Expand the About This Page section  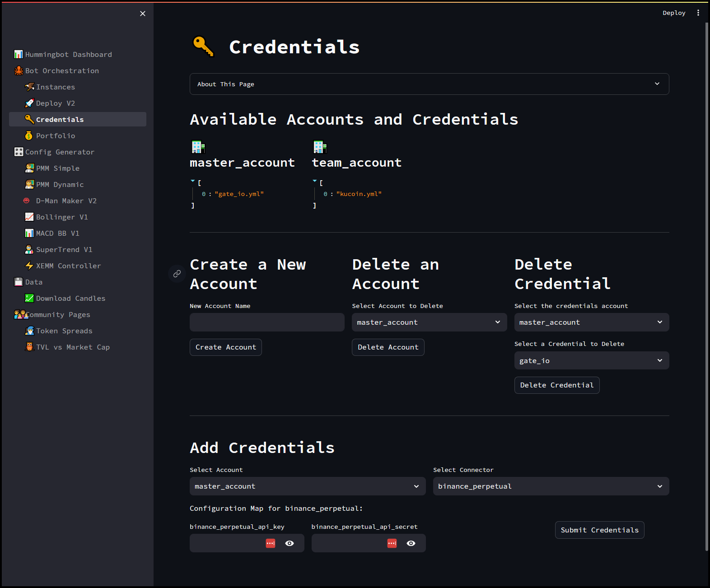click(x=429, y=84)
